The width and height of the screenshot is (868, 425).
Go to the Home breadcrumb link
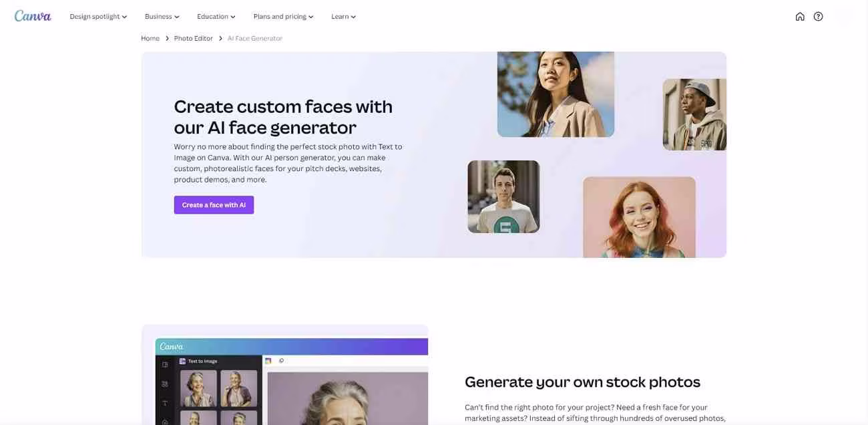click(150, 39)
